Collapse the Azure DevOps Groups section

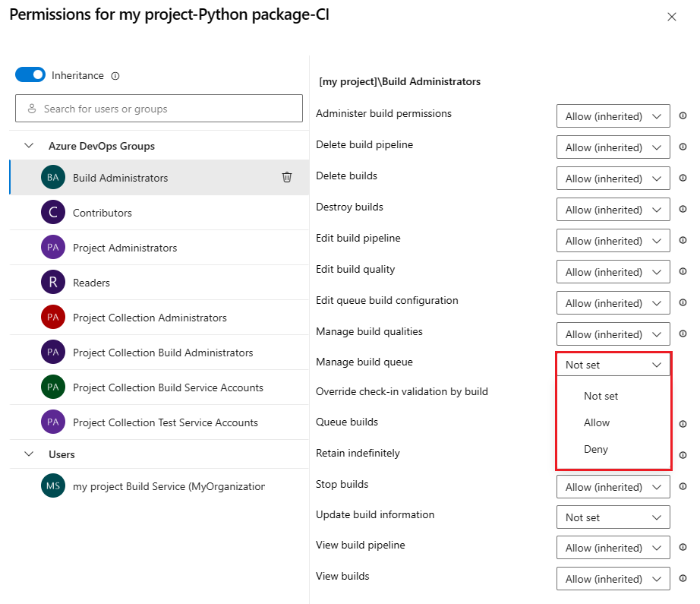pyautogui.click(x=29, y=146)
